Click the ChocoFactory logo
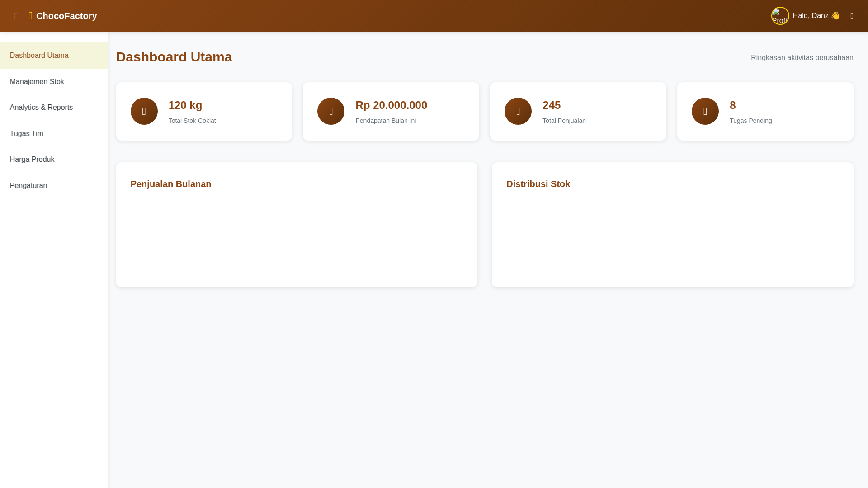Image resolution: width=868 pixels, height=488 pixels. [62, 16]
